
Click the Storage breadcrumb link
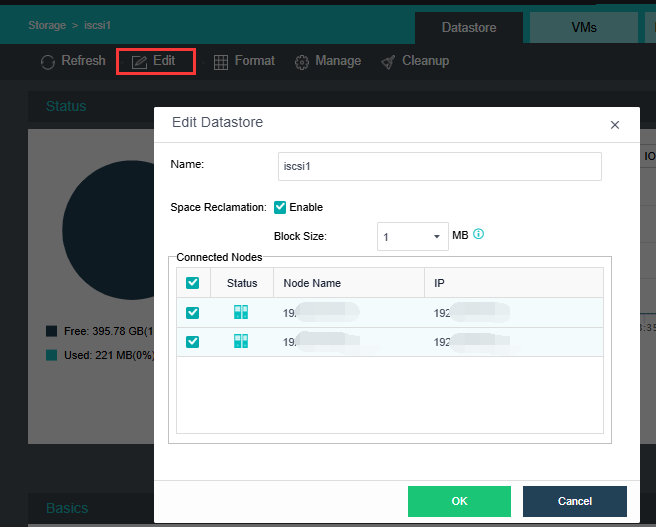(47, 25)
